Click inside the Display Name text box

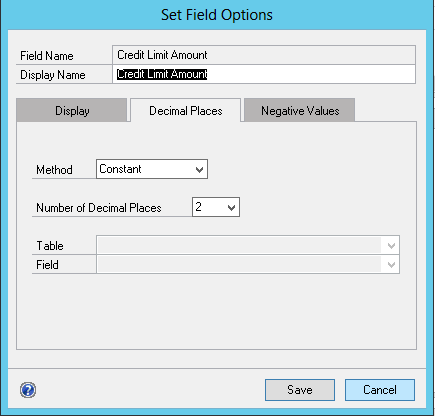click(264, 74)
